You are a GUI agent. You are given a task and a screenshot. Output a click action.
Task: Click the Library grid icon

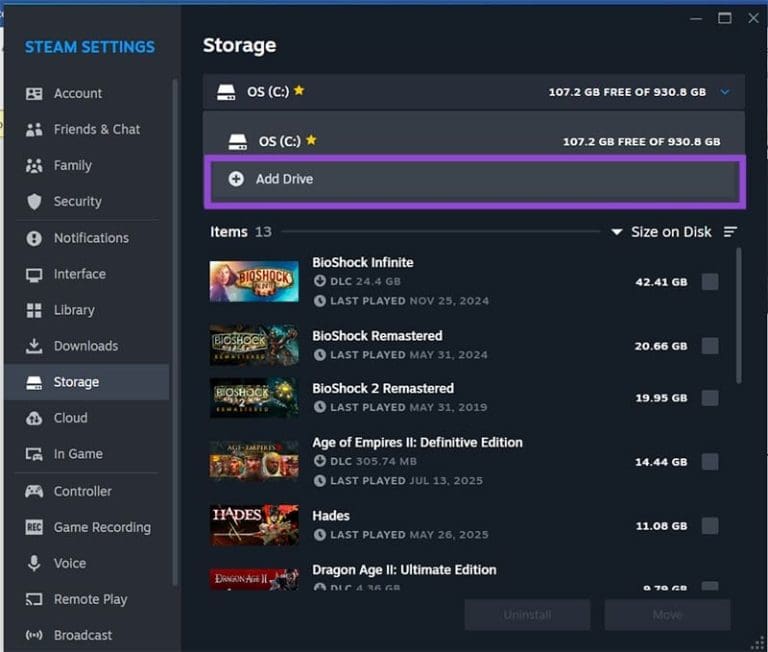coord(34,310)
